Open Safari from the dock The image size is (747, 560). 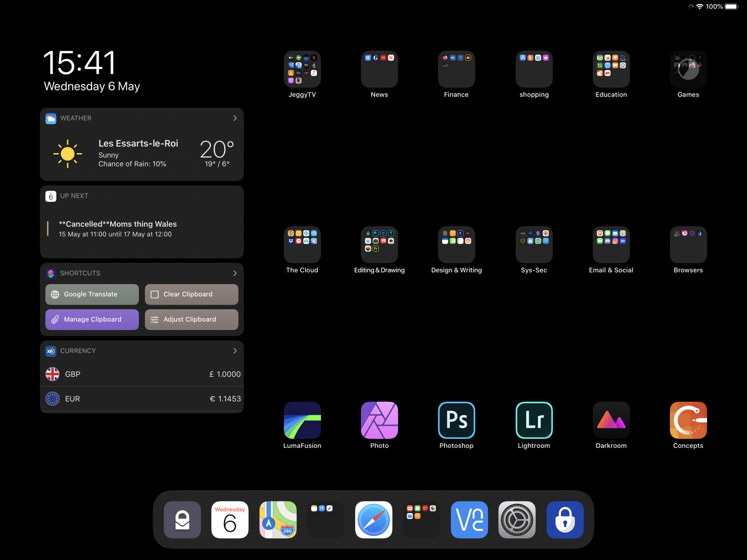point(373,520)
